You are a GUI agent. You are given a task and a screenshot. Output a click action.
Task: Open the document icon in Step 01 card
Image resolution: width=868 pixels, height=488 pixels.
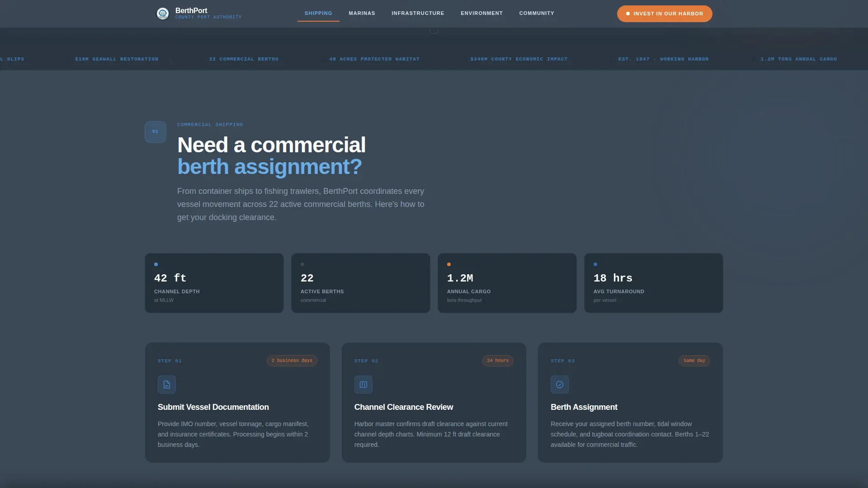[x=167, y=385]
